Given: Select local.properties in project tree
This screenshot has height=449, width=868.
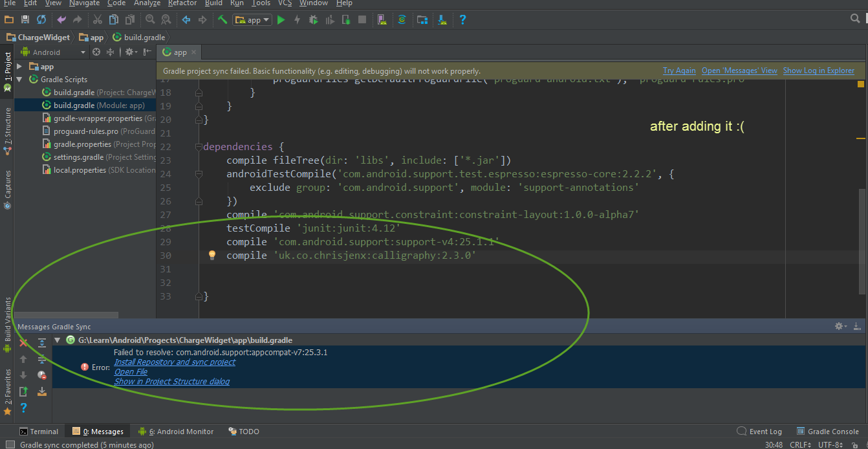Looking at the screenshot, I should (99, 170).
